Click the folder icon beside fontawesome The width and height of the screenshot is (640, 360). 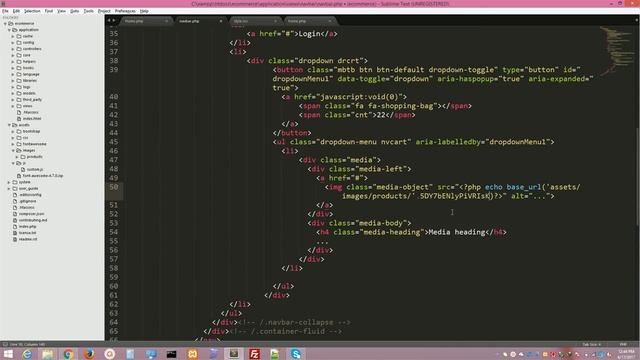click(19, 144)
